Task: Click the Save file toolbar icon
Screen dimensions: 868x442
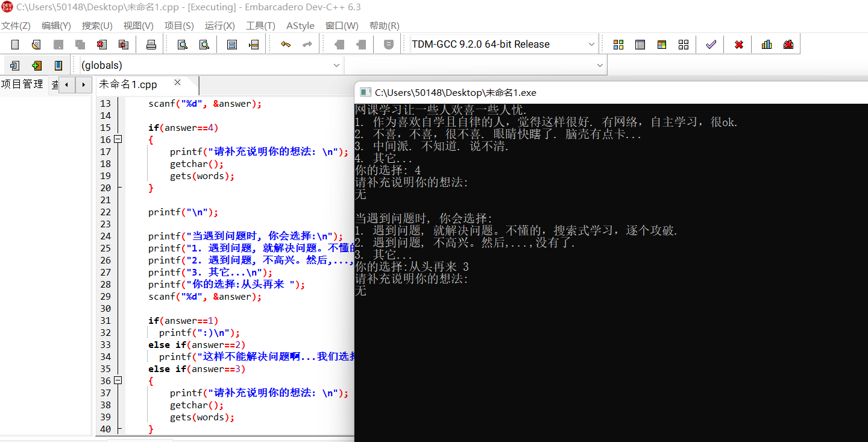Action: click(58, 45)
